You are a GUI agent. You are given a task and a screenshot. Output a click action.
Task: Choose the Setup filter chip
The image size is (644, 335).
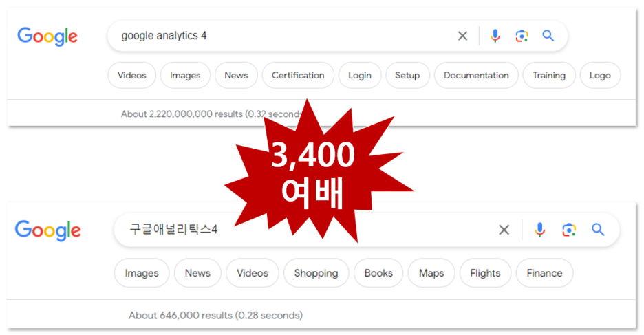407,75
